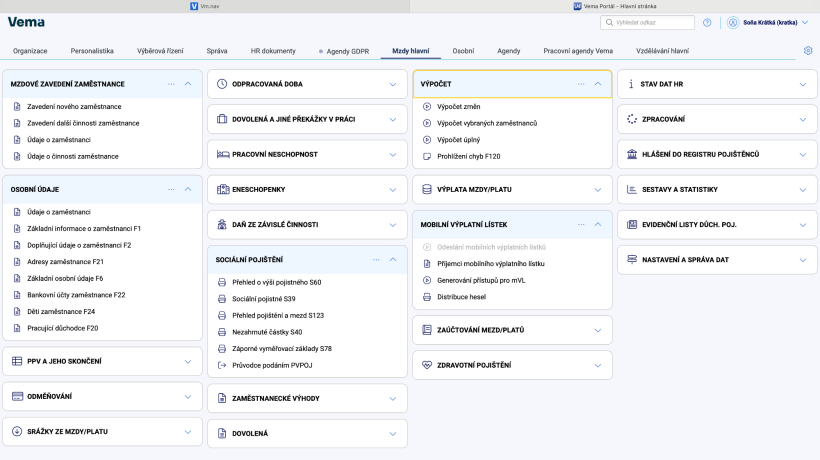Screen dimensions: 820x460
Task: Expand the Sestavy a statistiky section
Action: pyautogui.click(x=803, y=190)
